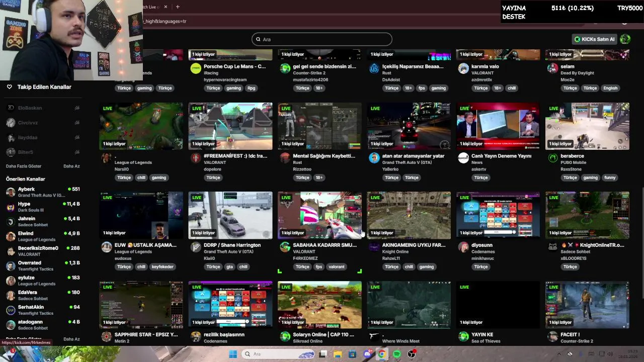Image resolution: width=644 pixels, height=362 pixels.
Task: Open the Mental Sağlığımı Kaybetti stream title
Action: click(324, 156)
